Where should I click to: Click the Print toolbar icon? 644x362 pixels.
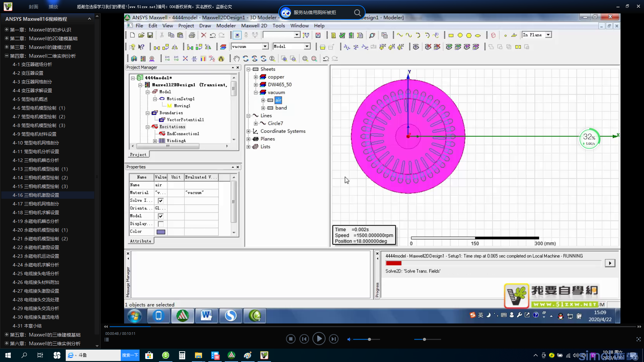[x=192, y=35]
